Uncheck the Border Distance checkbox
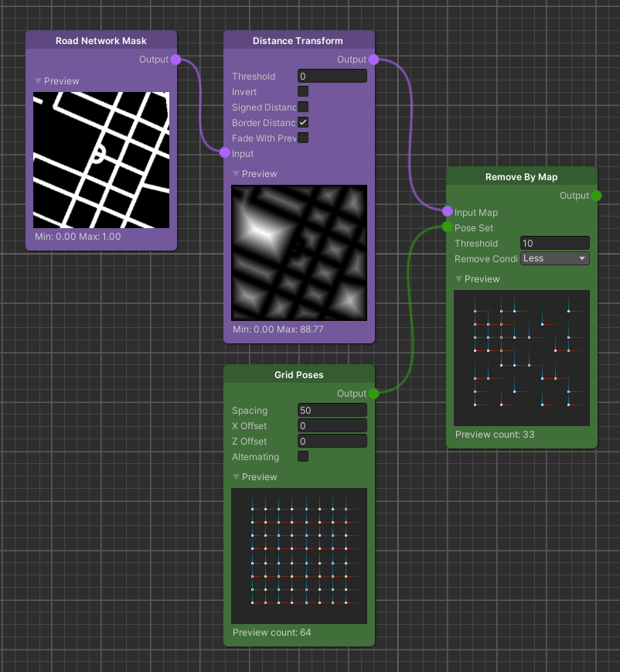Viewport: 620px width, 672px height. point(303,123)
